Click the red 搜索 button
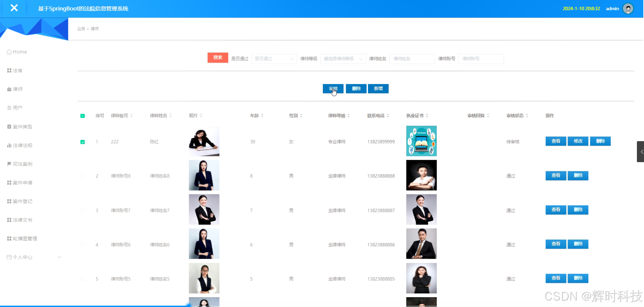 tap(218, 58)
